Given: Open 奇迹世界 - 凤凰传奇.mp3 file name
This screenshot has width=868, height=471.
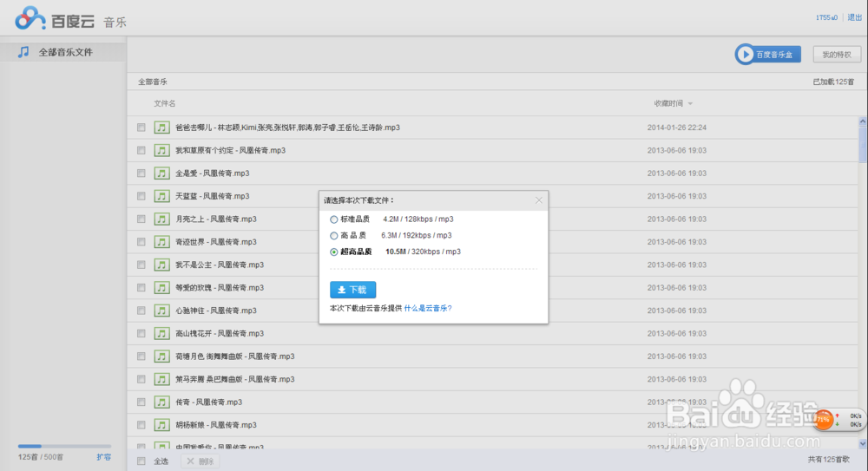Looking at the screenshot, I should click(x=216, y=242).
